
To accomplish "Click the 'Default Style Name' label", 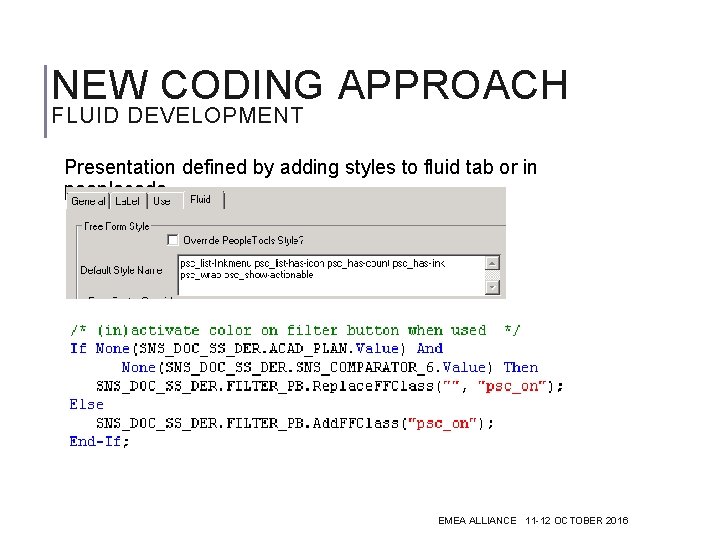I will [x=121, y=270].
